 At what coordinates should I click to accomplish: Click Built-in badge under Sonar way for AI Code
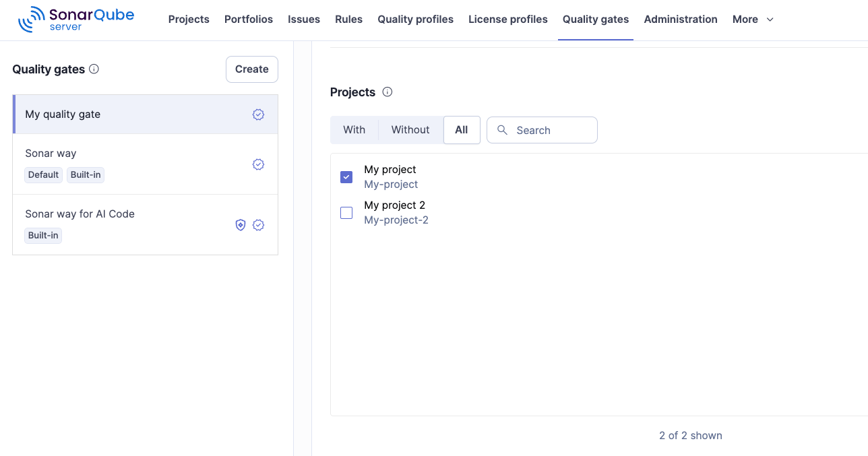coord(43,235)
